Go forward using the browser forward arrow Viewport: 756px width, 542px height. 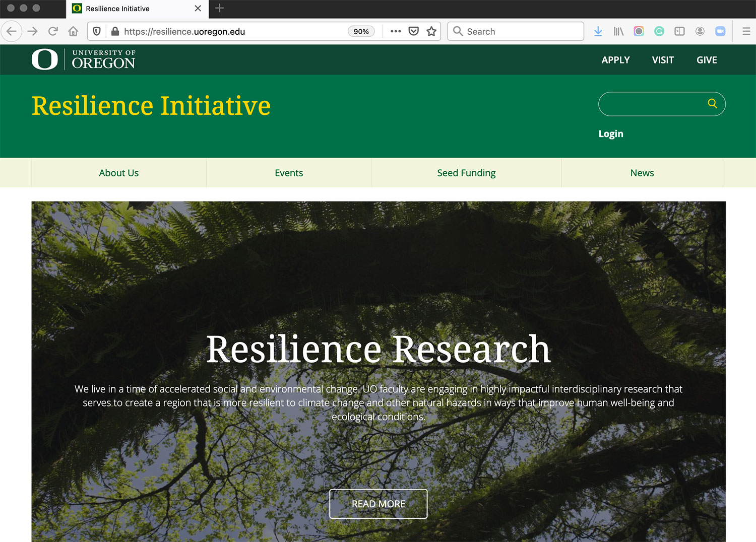click(x=33, y=31)
